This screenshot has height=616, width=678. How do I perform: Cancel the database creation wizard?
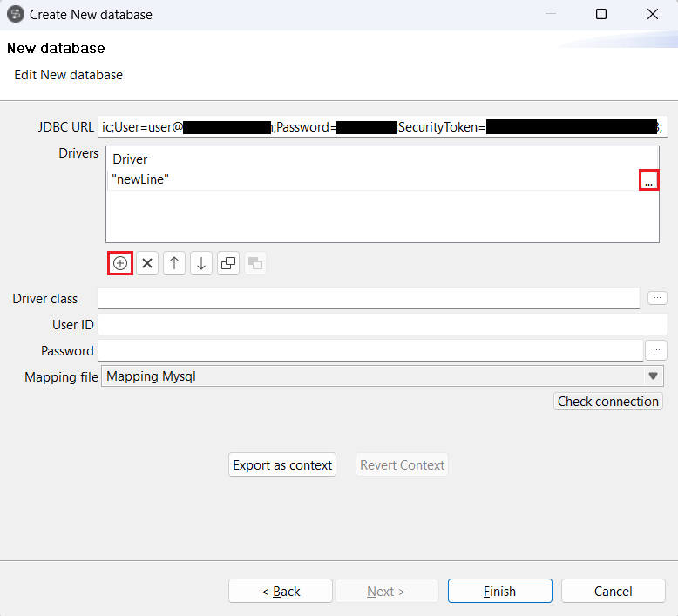tap(613, 592)
